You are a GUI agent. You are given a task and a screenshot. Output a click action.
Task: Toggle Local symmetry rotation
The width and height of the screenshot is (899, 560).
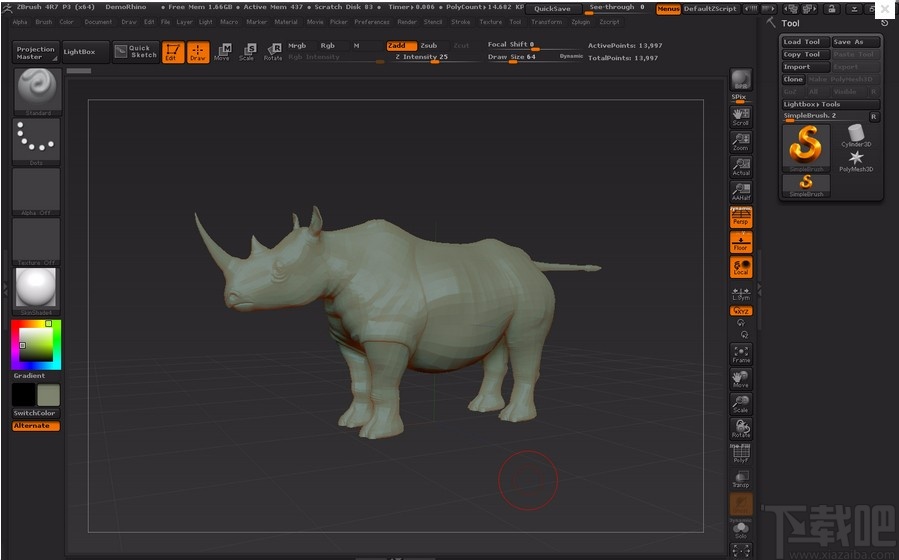click(x=741, y=267)
